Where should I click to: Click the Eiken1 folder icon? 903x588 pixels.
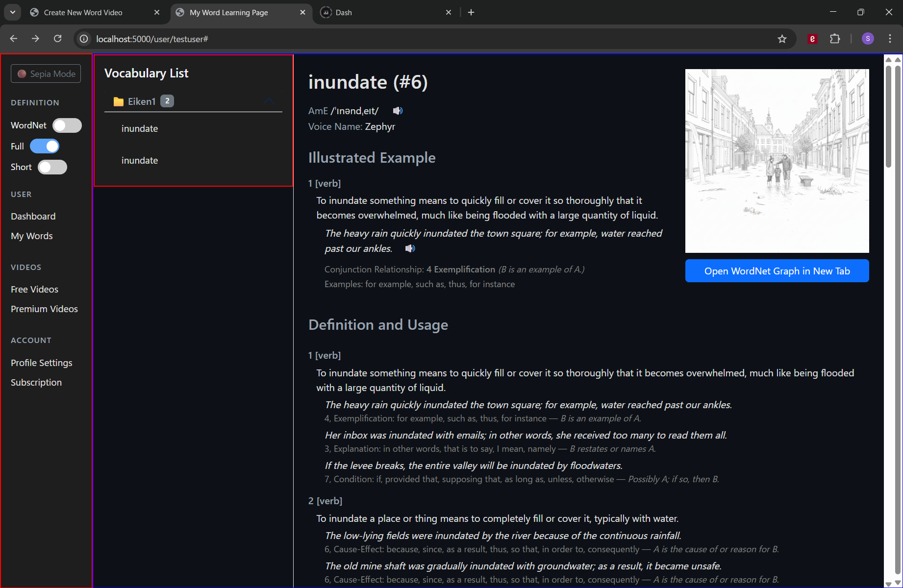[x=118, y=101]
